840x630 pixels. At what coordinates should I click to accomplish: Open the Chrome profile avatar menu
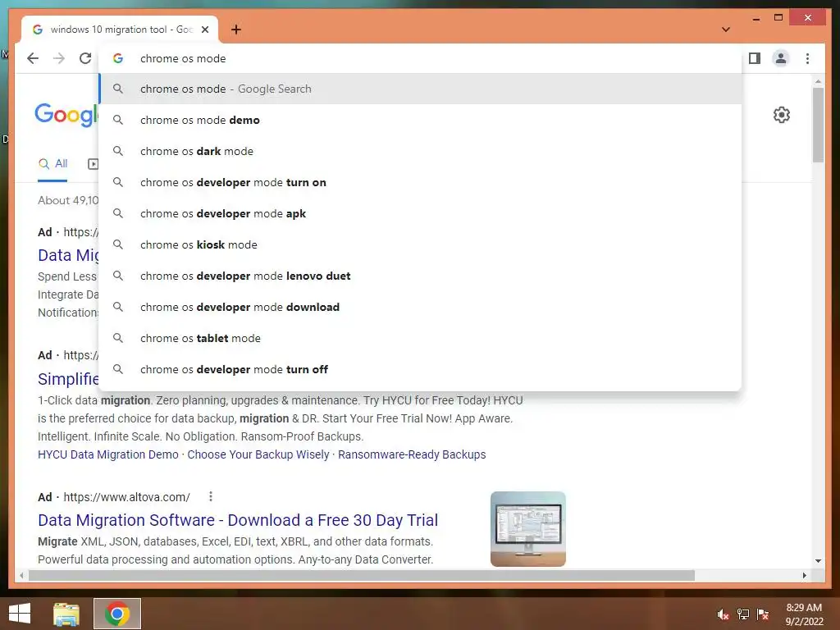point(781,58)
